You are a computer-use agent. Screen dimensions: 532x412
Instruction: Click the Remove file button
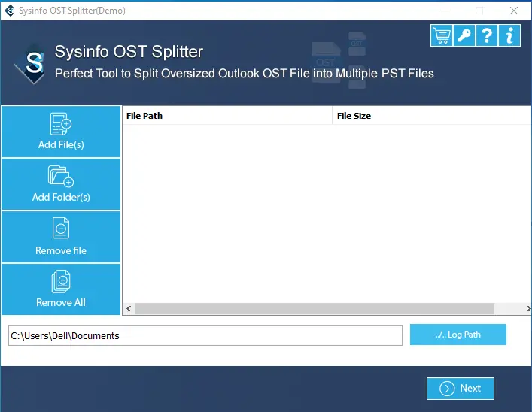[x=61, y=237]
